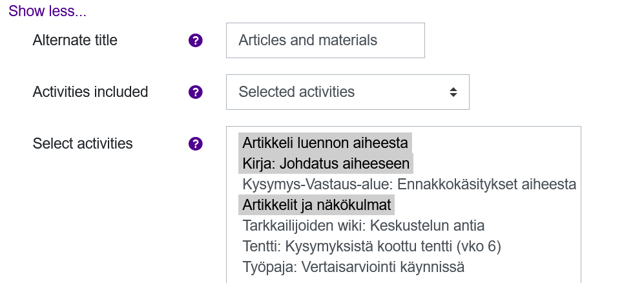Viewport: 644px width, 283px height.
Task: Focus the Alternate title text field
Action: (x=325, y=41)
